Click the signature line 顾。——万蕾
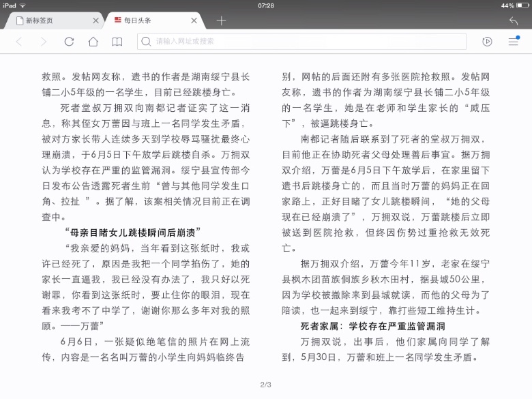 pos(72,327)
